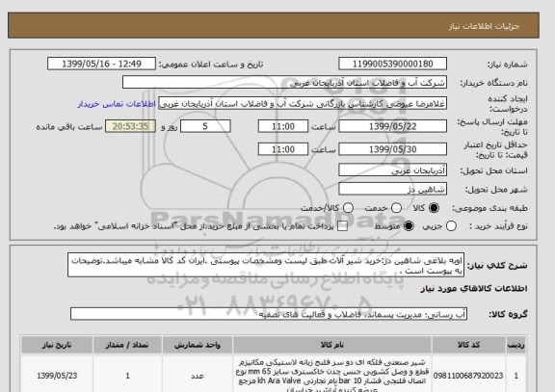Click the شرح کلی نیاز description box
This screenshot has width=555, height=392.
[x=266, y=265]
